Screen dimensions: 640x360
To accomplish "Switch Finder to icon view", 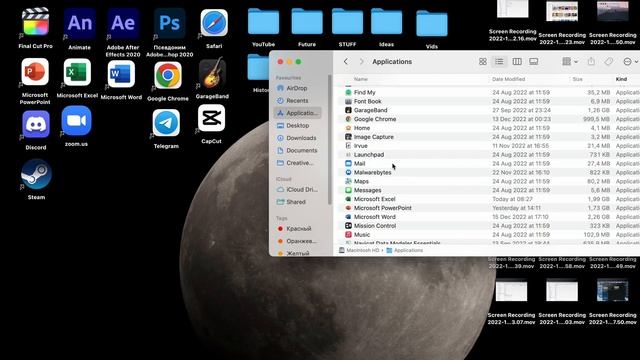I will tap(483, 62).
